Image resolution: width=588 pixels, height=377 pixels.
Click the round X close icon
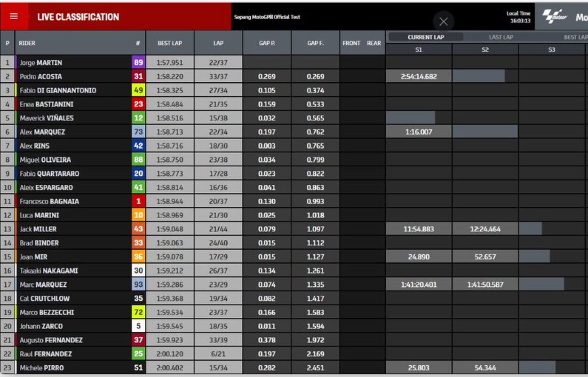(443, 22)
